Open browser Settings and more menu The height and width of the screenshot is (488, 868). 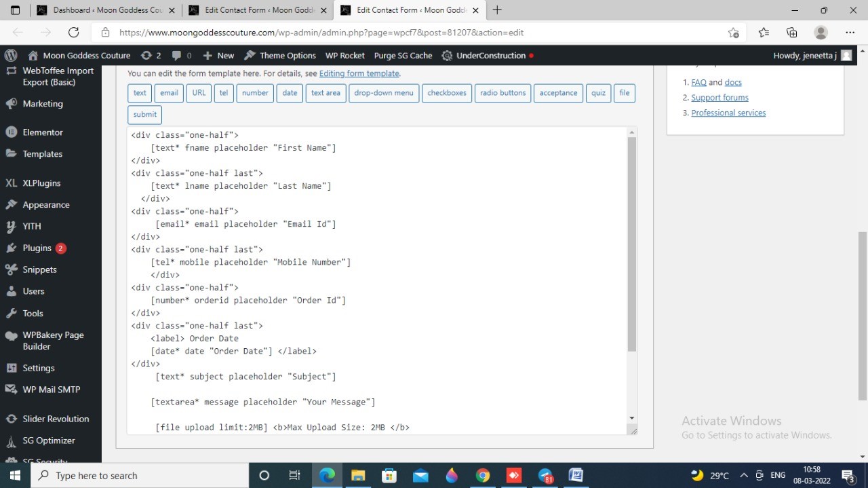850,33
